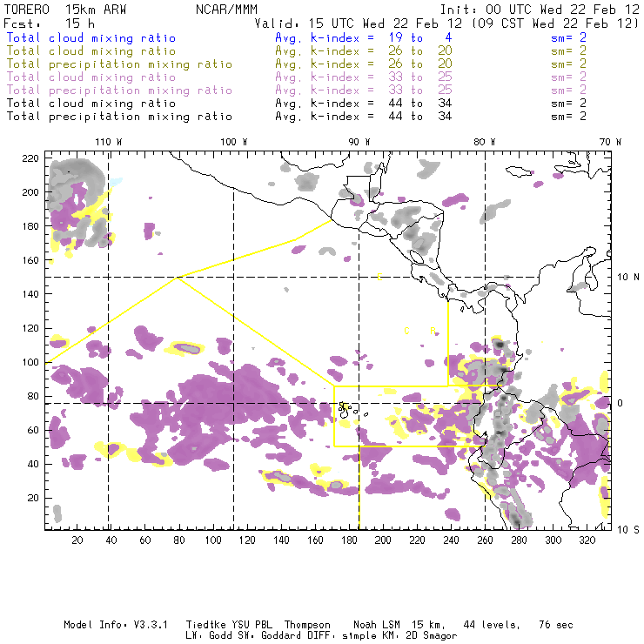The width and height of the screenshot is (644, 644).
Task: Select the blue "sm= 2" value
Action: pyautogui.click(x=568, y=37)
